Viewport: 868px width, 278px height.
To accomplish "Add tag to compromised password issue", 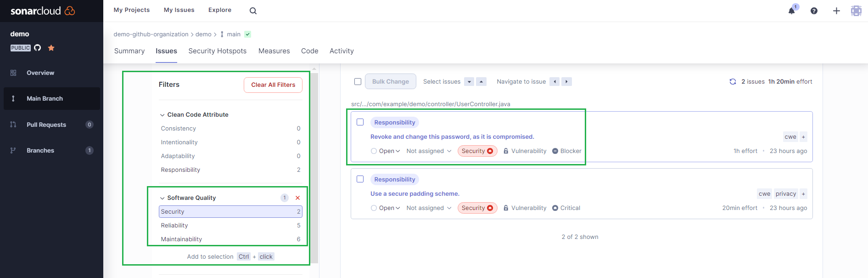I will click(803, 137).
